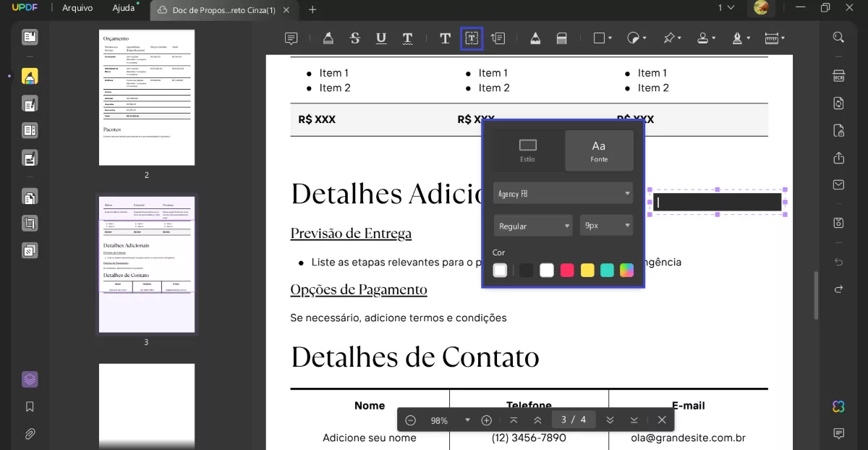The width and height of the screenshot is (868, 450).
Task: Switch to the Estilo tab in font panel
Action: (527, 150)
